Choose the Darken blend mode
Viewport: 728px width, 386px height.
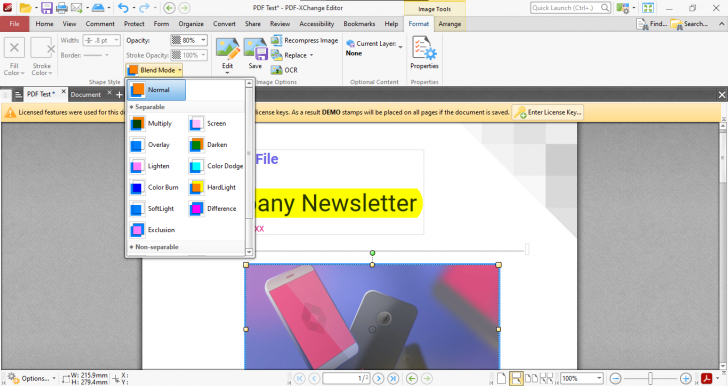(x=208, y=145)
